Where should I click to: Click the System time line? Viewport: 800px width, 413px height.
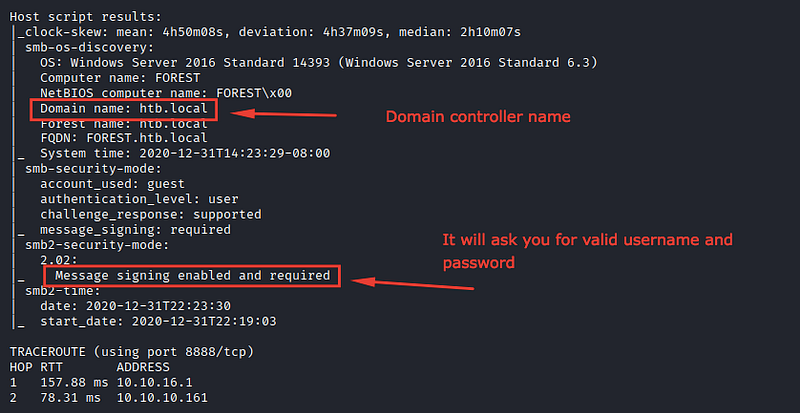click(185, 153)
